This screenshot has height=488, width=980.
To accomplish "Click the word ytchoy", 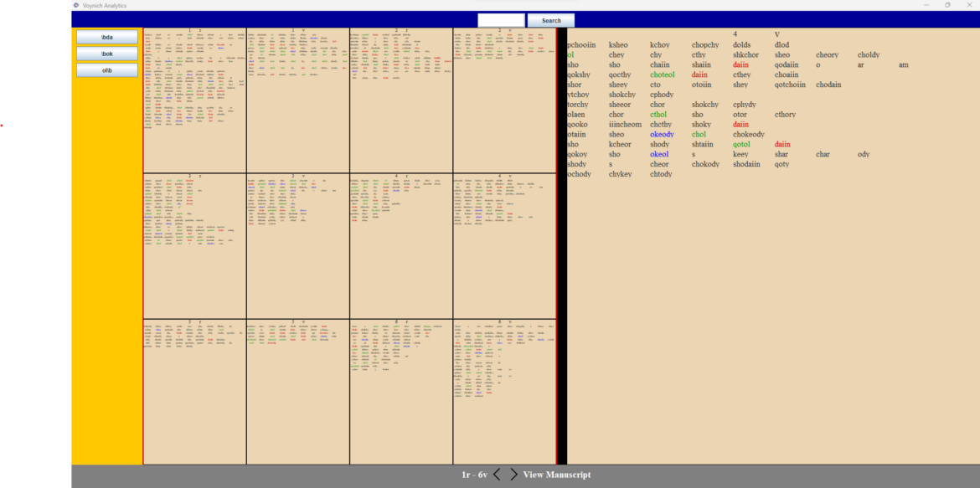I will click(578, 95).
